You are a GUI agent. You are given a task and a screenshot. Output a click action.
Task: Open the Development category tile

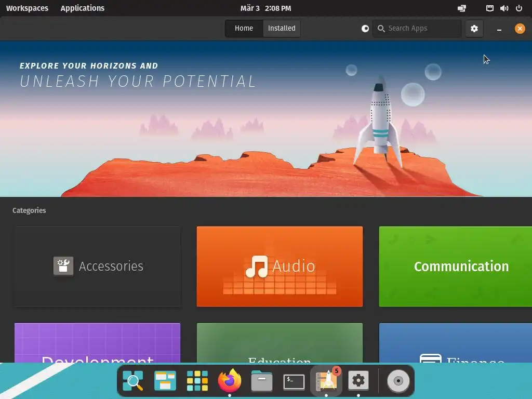(97, 343)
